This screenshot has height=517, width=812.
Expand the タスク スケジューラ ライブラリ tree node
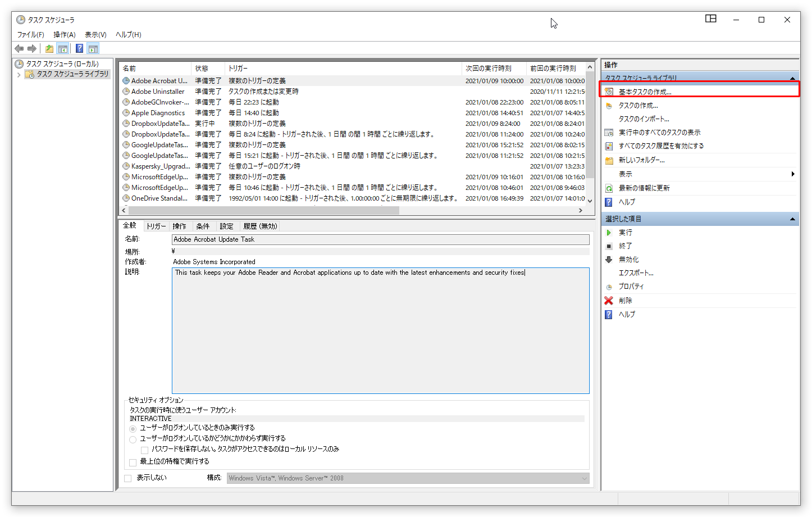[19, 75]
